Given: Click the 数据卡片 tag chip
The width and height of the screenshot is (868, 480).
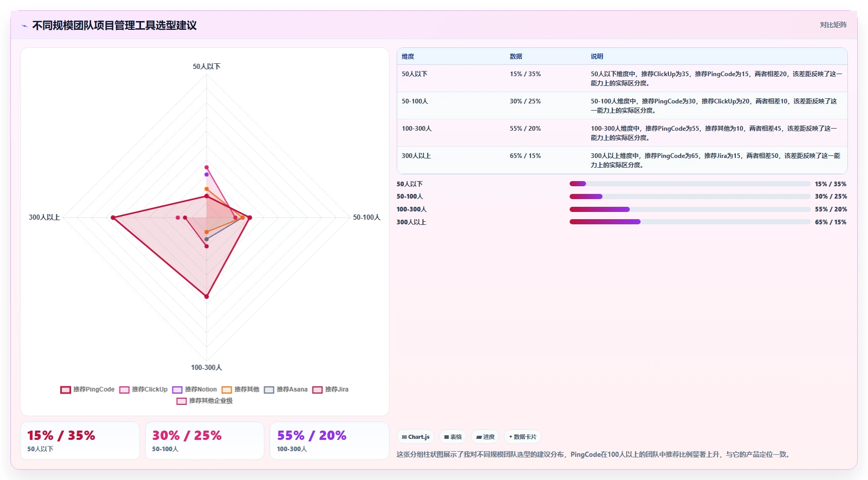Looking at the screenshot, I should click(x=523, y=437).
